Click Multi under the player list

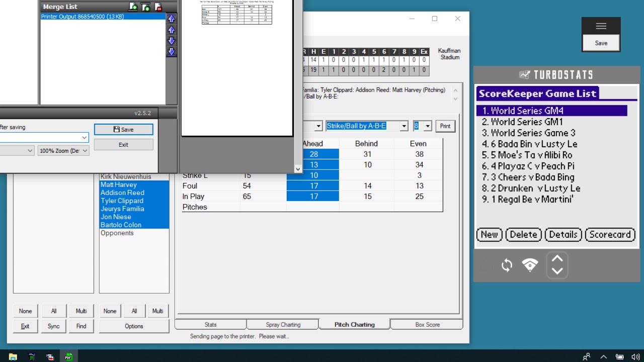157,311
